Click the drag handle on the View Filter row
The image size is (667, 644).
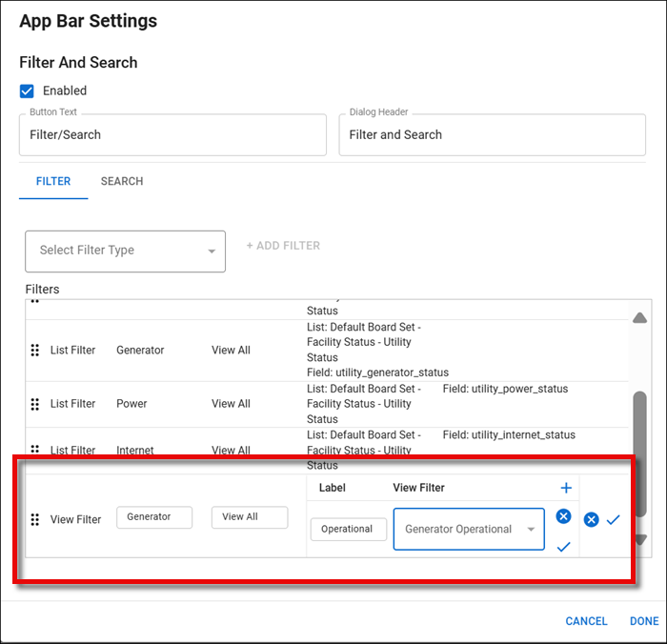pyautogui.click(x=35, y=519)
